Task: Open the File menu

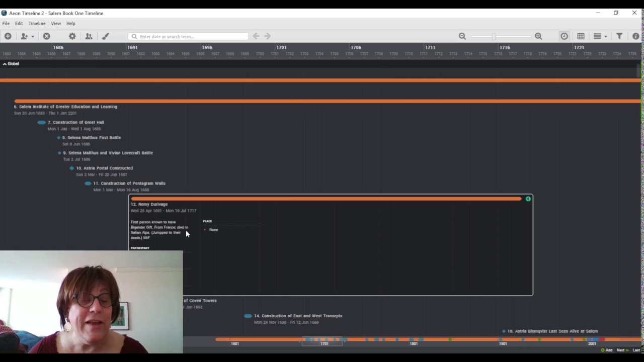Action: [x=6, y=24]
